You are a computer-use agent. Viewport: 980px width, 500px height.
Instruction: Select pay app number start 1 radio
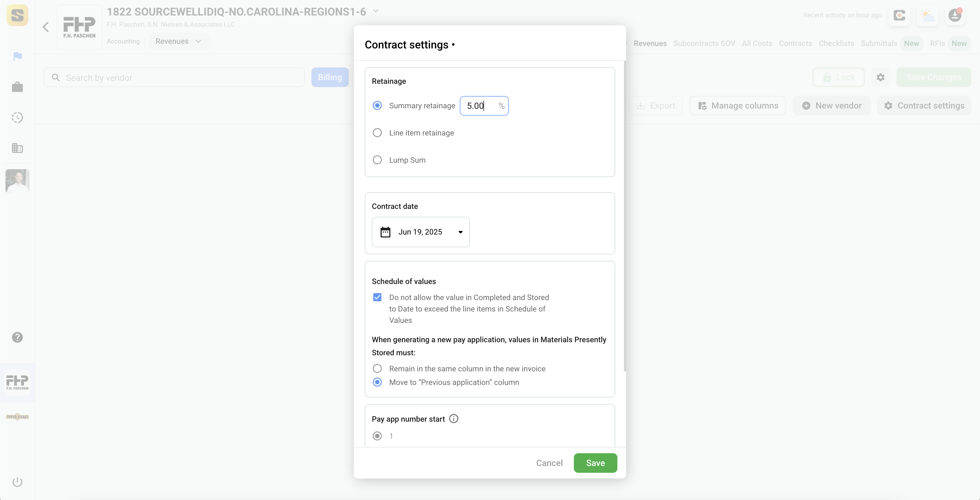(x=377, y=436)
